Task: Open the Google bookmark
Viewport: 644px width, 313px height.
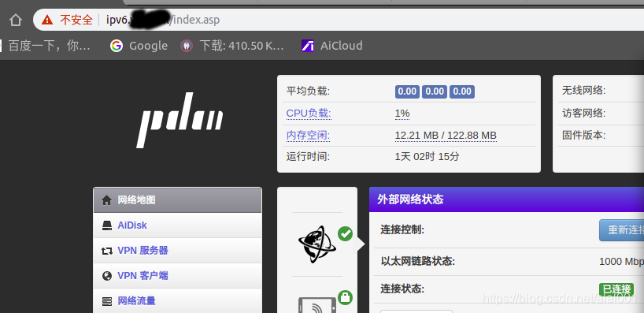Action: tap(139, 46)
